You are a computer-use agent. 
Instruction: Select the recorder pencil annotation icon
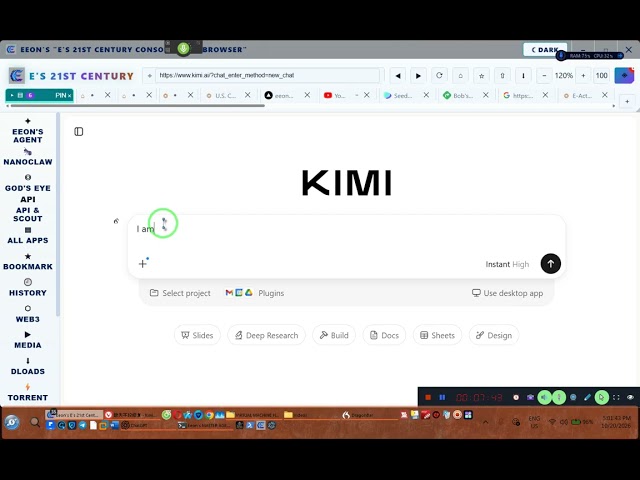(x=587, y=397)
